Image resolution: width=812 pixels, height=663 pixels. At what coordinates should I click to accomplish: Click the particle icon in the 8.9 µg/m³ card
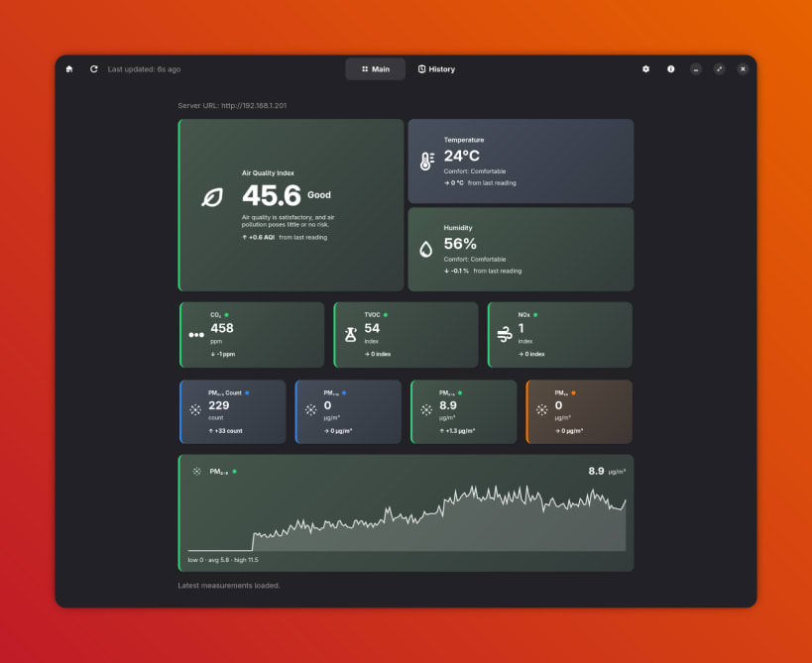point(426,410)
